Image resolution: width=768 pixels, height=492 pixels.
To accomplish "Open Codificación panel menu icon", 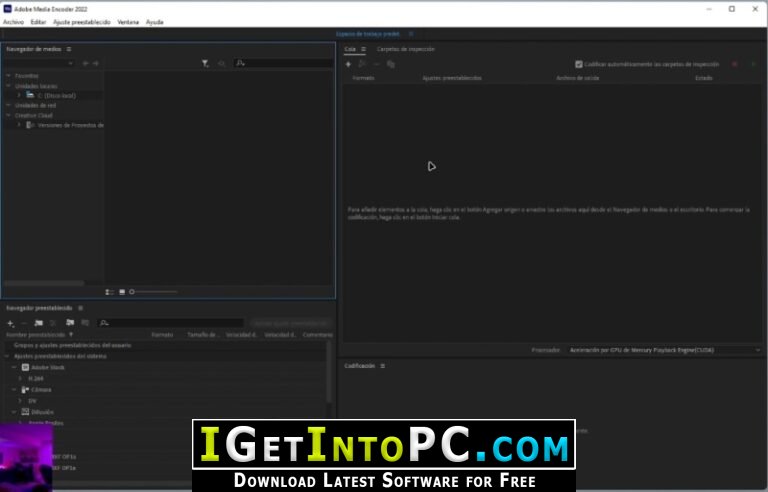I will 383,366.
